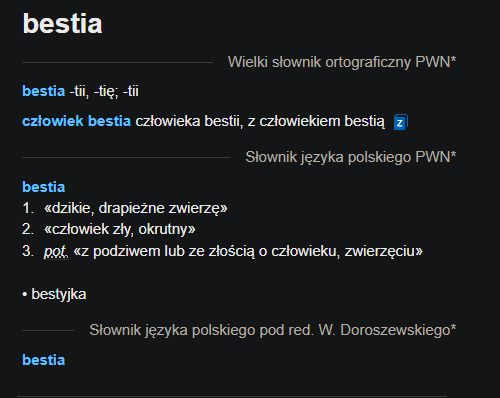
Task: Click the derived word "bestyjka"
Action: coord(59,294)
